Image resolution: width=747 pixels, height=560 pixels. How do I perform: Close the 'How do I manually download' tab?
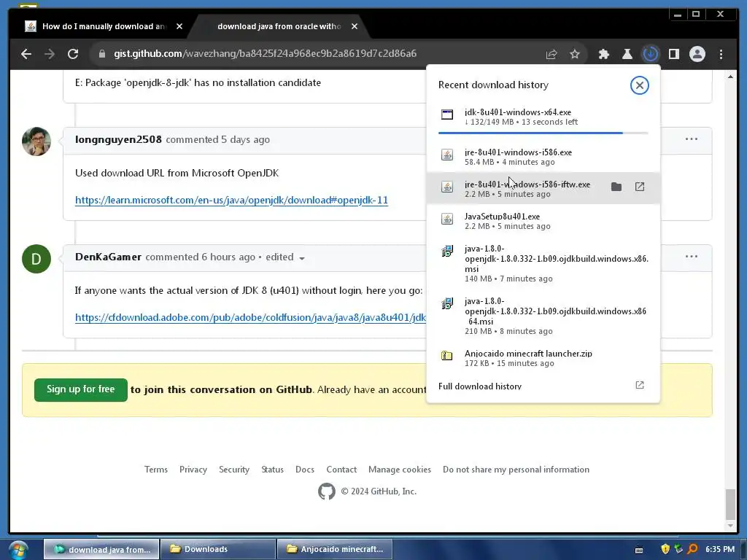pos(179,27)
